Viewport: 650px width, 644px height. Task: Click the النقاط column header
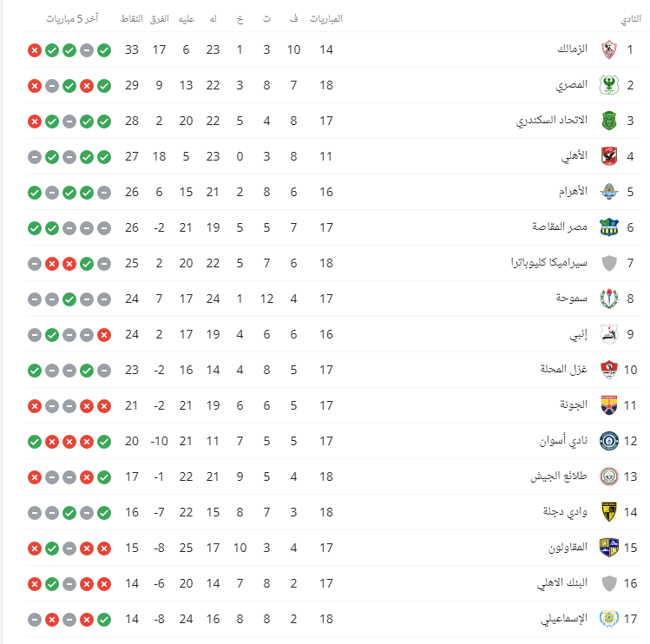point(132,19)
